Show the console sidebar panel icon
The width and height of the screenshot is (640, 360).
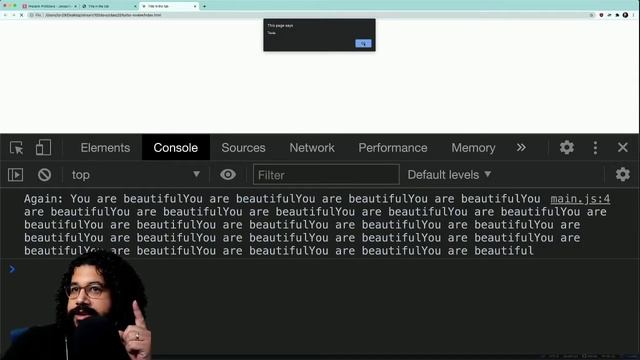(x=16, y=175)
